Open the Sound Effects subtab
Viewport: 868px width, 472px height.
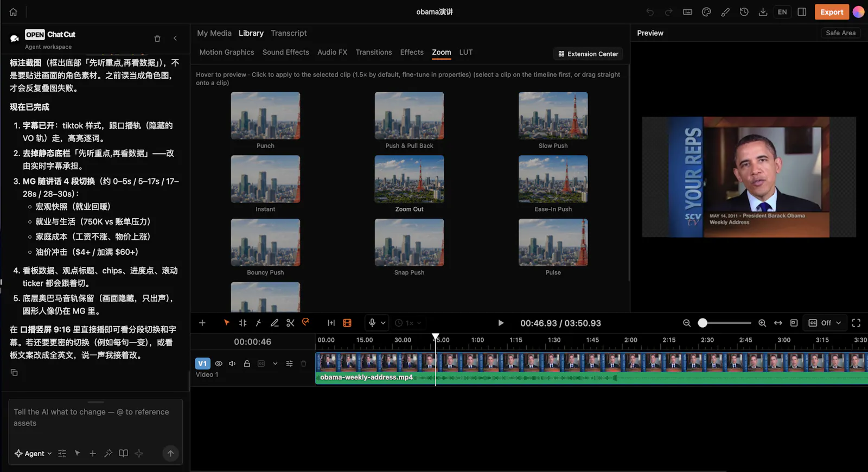tap(286, 52)
